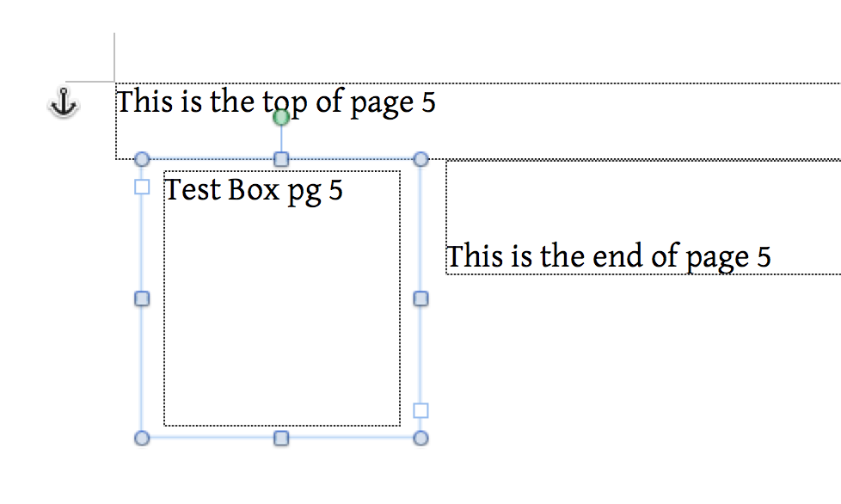Click the previous text box link handle at upper left
The height and width of the screenshot is (504, 841).
[142, 187]
